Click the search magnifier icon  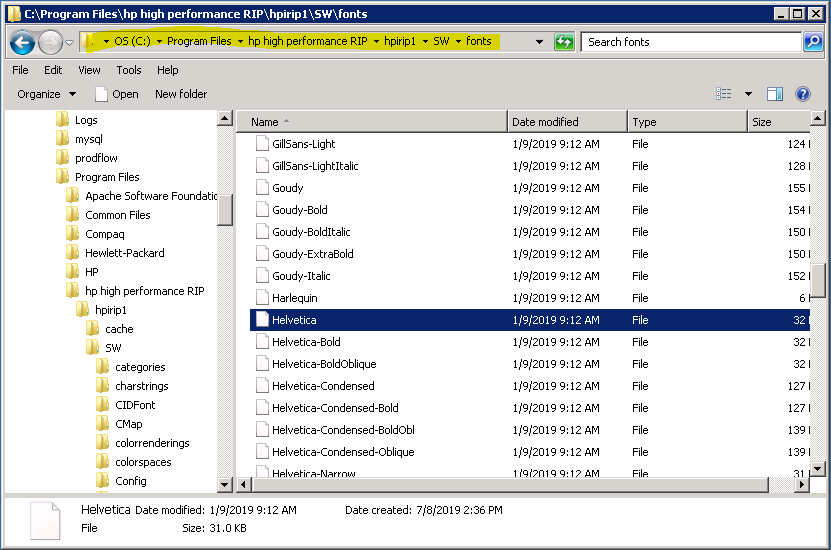[812, 42]
